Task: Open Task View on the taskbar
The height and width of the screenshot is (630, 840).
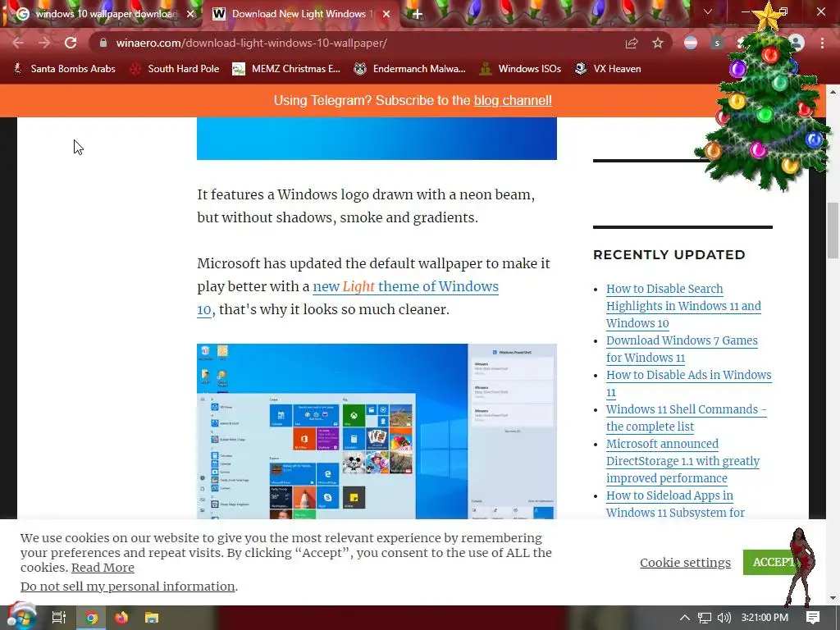Action: pyautogui.click(x=59, y=618)
